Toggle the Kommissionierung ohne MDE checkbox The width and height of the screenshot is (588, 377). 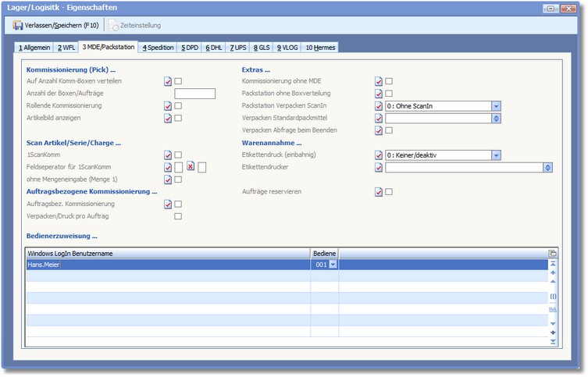pyautogui.click(x=389, y=81)
